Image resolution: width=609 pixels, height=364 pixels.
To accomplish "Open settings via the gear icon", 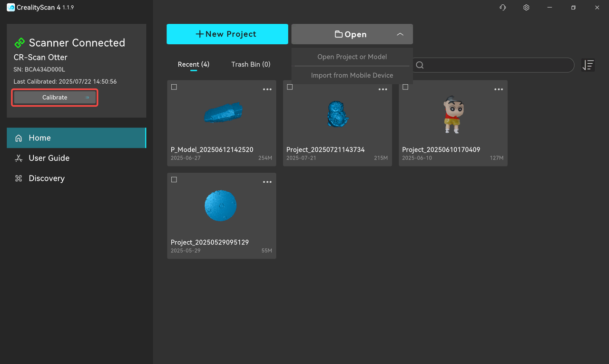I will [x=526, y=8].
